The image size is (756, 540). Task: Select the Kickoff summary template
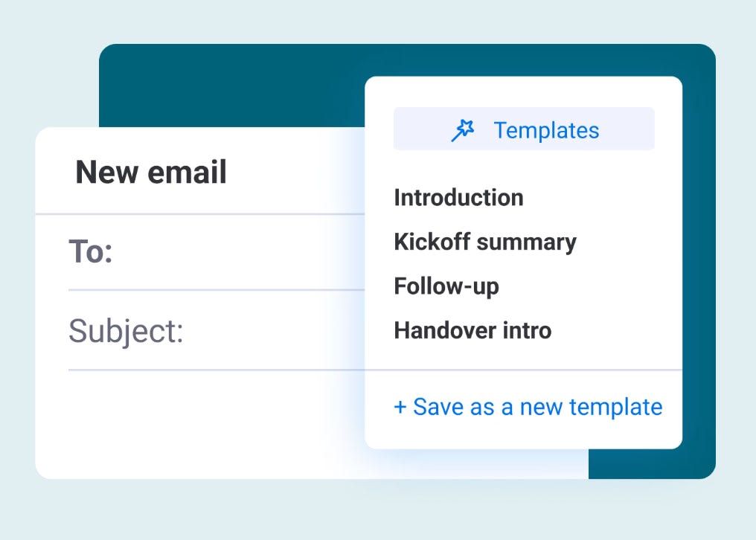(485, 242)
